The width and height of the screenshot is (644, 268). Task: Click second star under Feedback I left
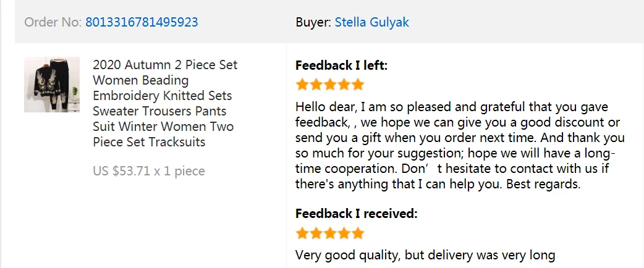pos(316,85)
